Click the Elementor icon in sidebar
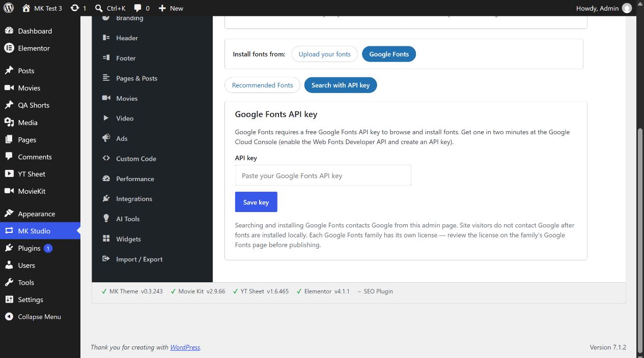This screenshot has width=644, height=358. point(9,48)
